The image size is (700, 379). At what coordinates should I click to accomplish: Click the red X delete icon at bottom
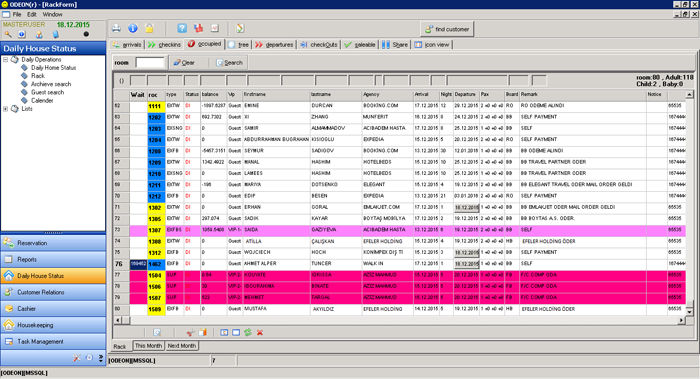tap(260, 332)
